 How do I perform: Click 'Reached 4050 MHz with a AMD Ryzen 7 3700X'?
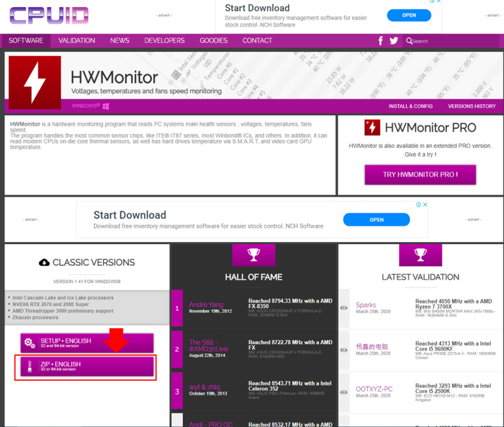(454, 304)
